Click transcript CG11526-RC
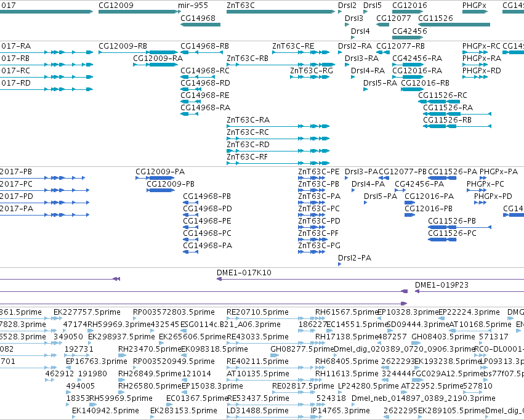This screenshot has height=420, width=524. 443,95
